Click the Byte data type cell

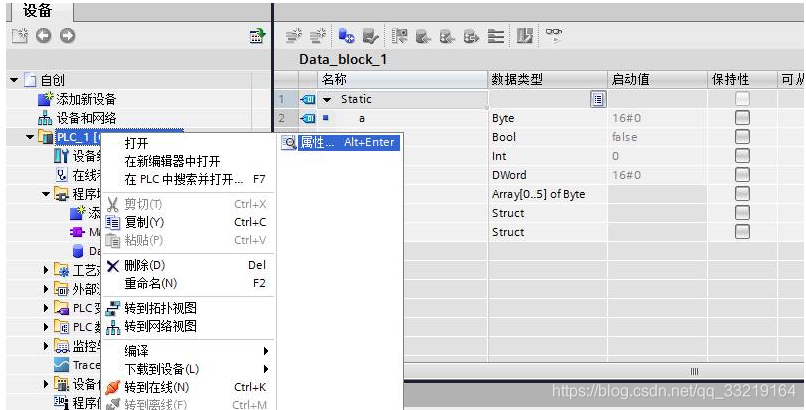tap(547, 118)
